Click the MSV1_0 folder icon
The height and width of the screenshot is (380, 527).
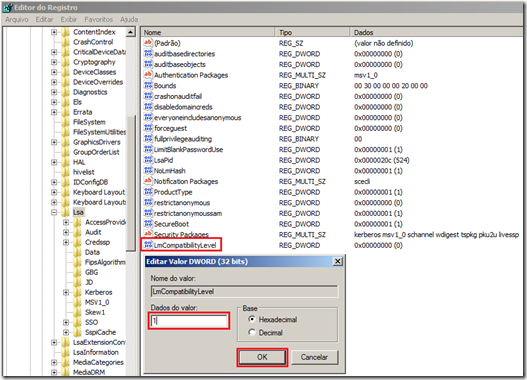point(77,302)
